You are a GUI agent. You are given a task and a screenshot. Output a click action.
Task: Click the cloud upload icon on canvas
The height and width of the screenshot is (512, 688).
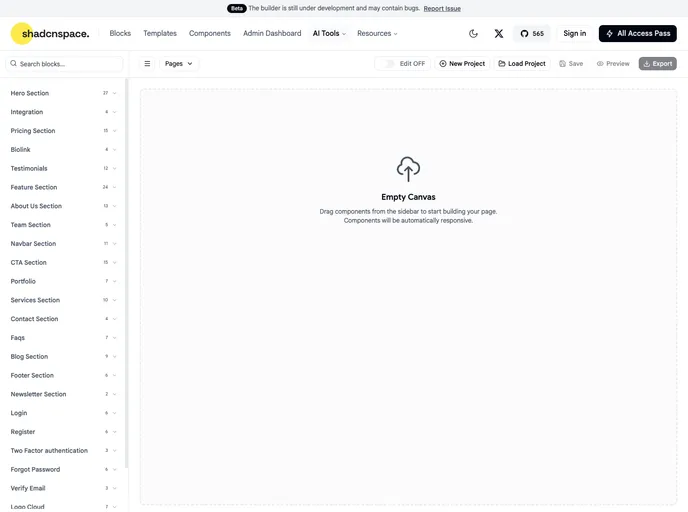(408, 169)
